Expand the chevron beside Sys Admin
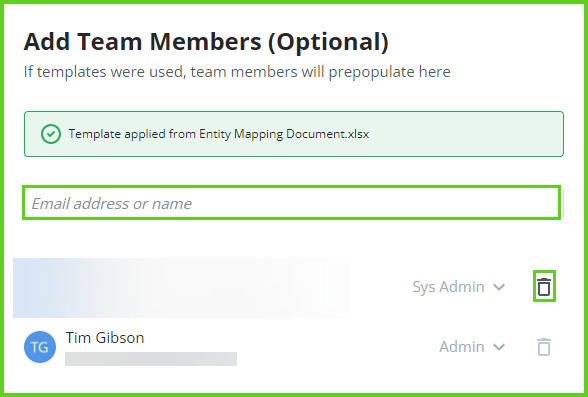588x397 pixels. (x=499, y=287)
